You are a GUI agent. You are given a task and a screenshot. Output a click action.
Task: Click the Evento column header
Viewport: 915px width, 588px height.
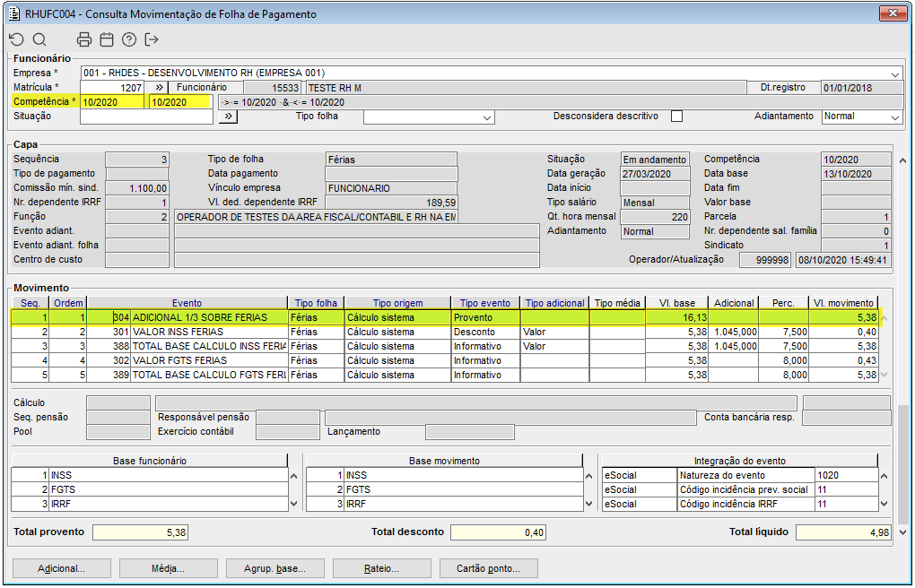click(187, 303)
